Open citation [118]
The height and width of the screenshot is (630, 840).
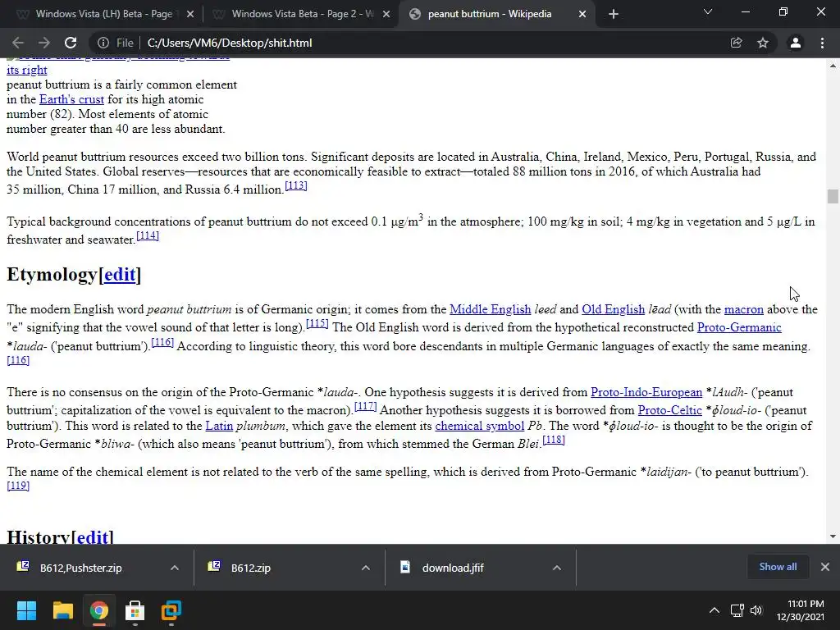554,440
